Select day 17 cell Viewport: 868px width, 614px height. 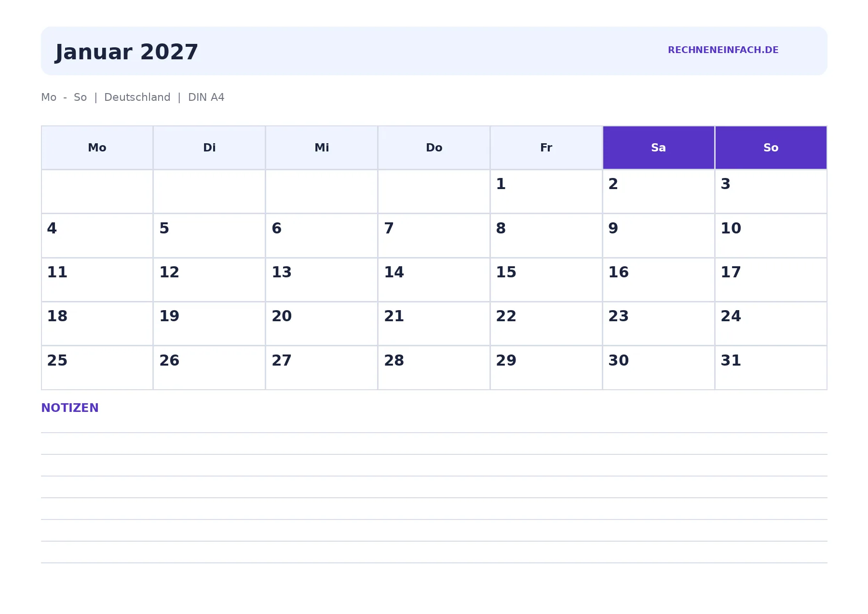point(771,280)
